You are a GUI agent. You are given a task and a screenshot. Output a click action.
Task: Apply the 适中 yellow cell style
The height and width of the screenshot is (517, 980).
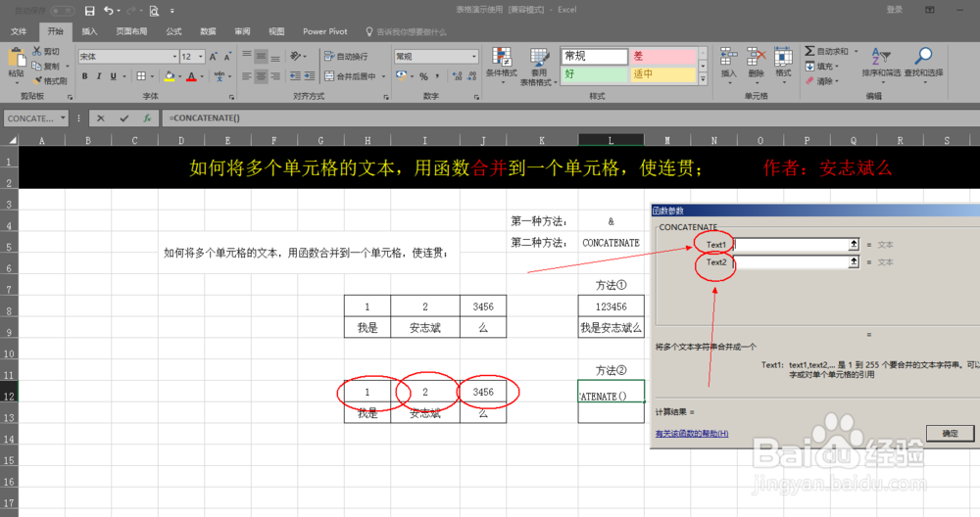coord(662,74)
